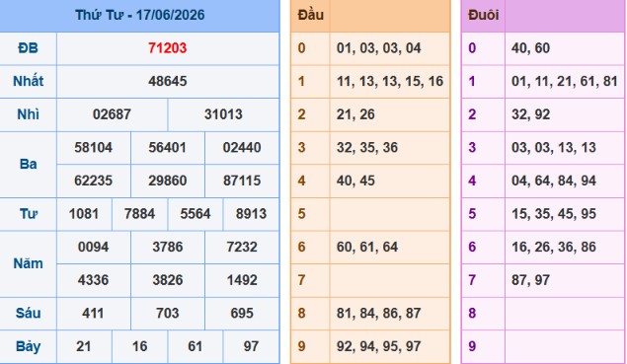Click Đầu row 0 values 01, 03, 03, 04
627x364 pixels.
tap(379, 48)
